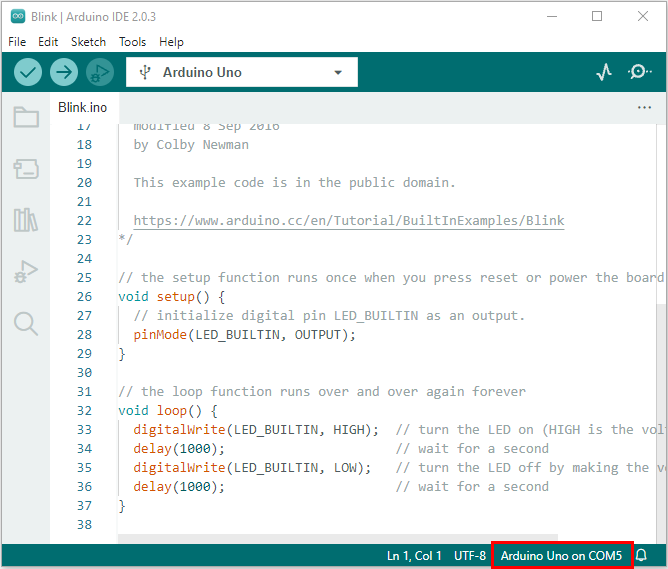Click 'delay(1000);' on line 36
Screen dimensions: 668x569
click(x=179, y=487)
